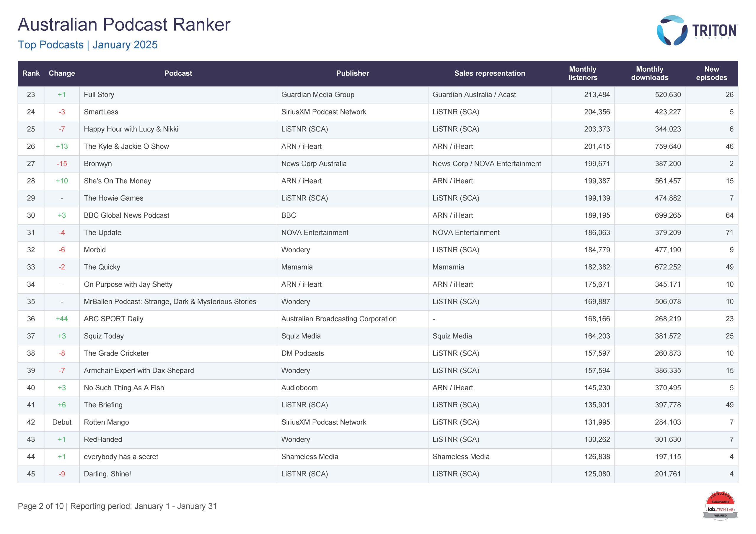Click the Debut label for Rotten Mango
Screen dimensions: 756x534
[x=62, y=422]
